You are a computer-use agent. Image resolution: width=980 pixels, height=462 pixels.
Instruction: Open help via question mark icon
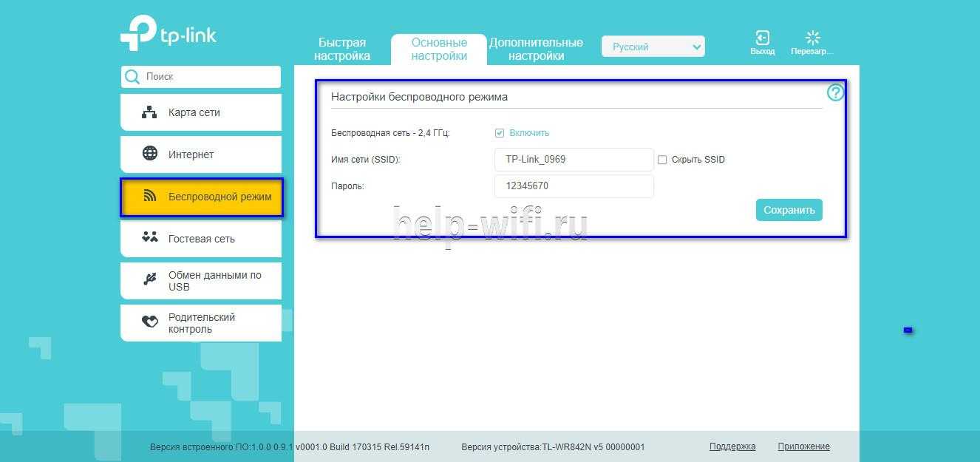(x=835, y=92)
